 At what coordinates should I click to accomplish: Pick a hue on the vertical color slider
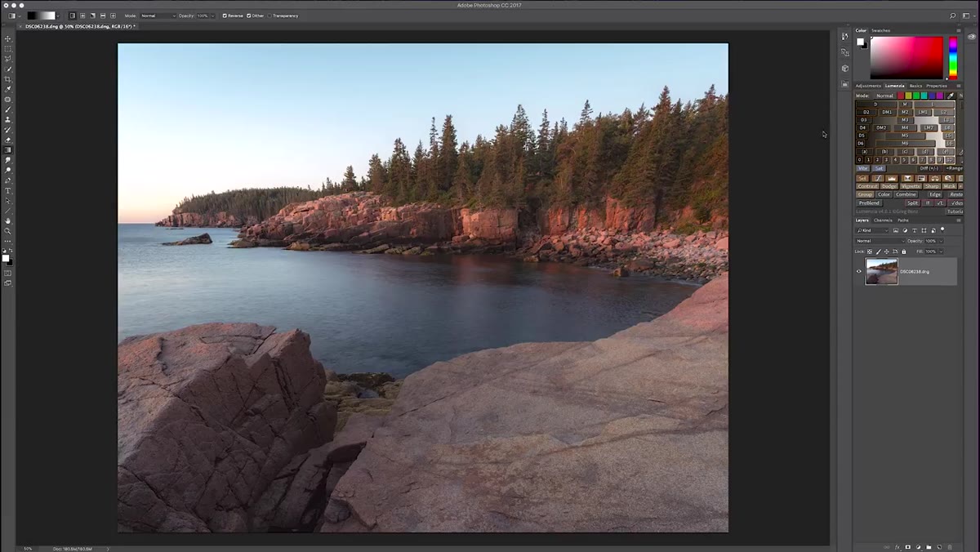[x=952, y=57]
